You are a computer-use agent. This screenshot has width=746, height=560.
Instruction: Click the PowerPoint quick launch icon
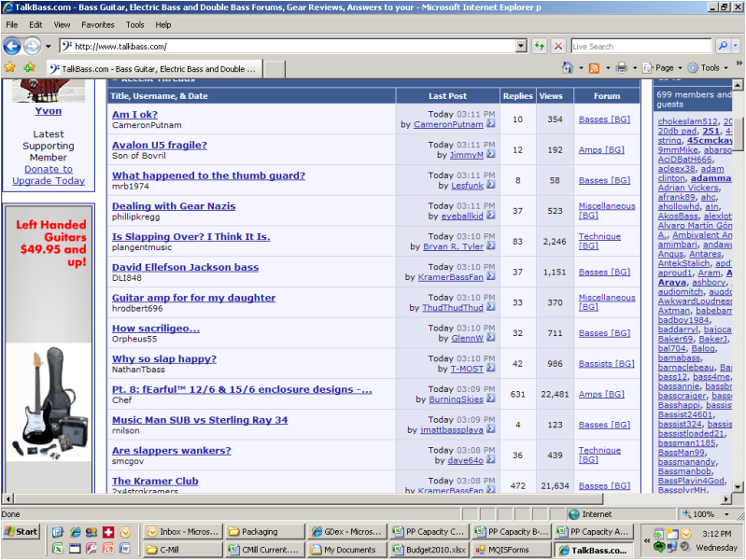tap(108, 549)
